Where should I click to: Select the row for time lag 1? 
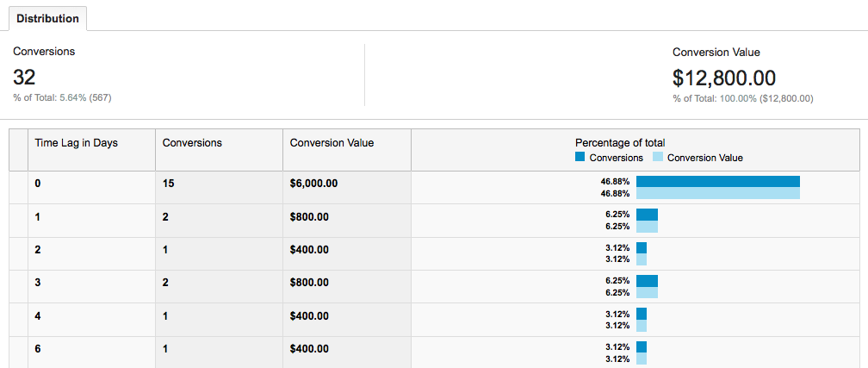[38, 217]
